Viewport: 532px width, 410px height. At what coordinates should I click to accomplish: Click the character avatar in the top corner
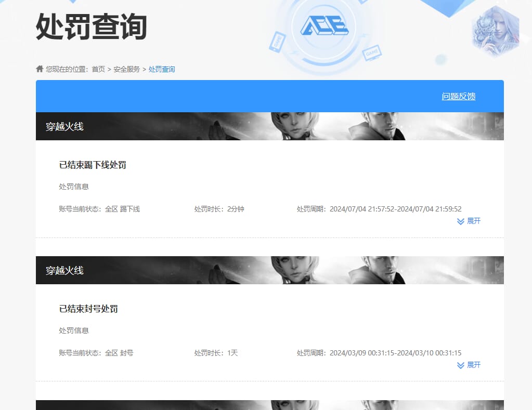pyautogui.click(x=496, y=31)
